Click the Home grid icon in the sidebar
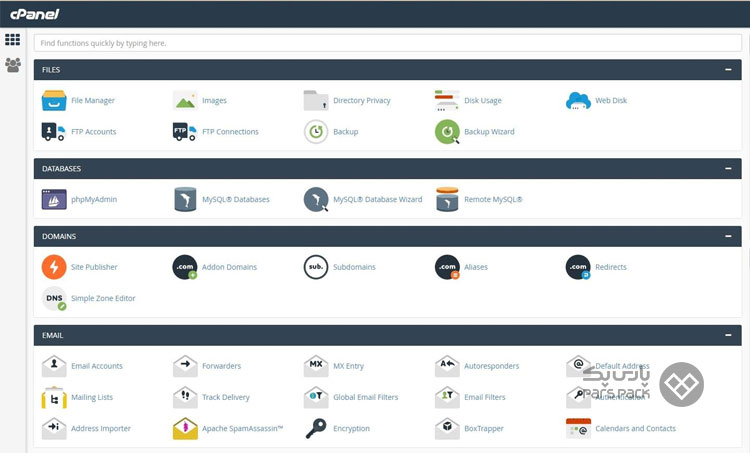The width and height of the screenshot is (750, 453). point(12,40)
